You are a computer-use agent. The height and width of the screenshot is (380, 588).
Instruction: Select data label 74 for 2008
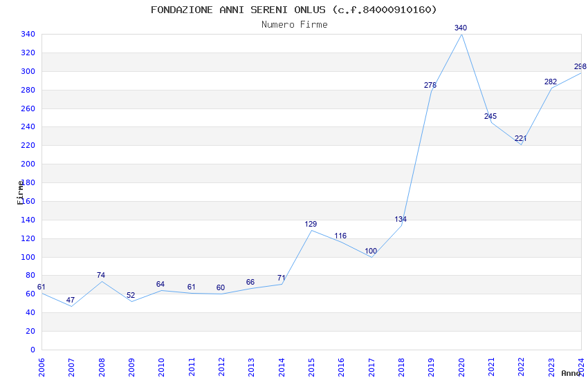(x=100, y=276)
